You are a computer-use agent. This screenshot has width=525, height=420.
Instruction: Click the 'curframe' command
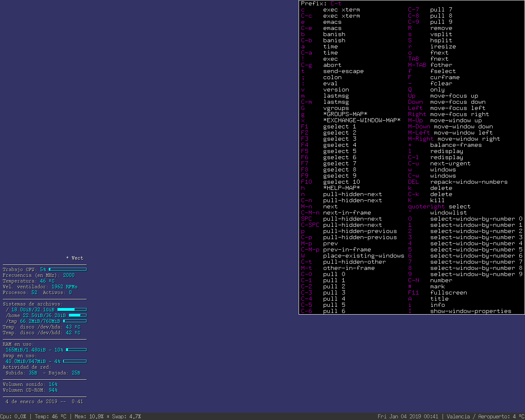tap(445, 77)
